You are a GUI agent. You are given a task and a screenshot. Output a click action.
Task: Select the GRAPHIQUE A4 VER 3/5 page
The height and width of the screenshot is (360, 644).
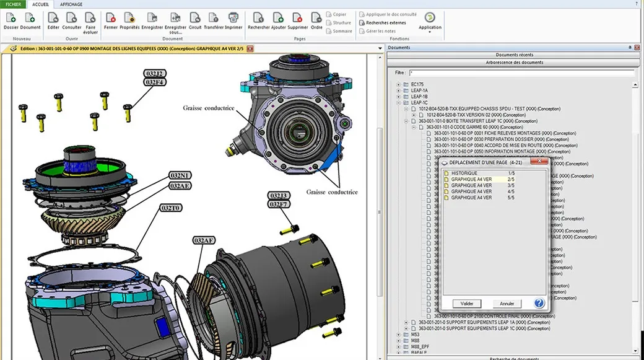pyautogui.click(x=471, y=185)
